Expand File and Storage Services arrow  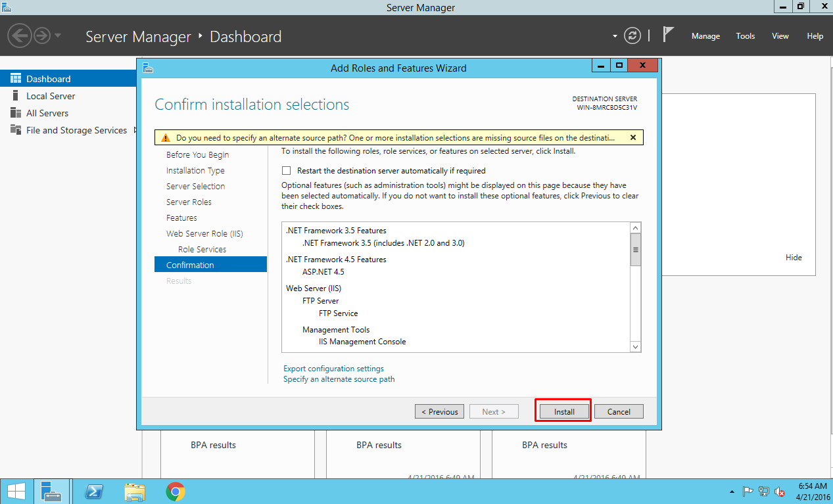135,130
